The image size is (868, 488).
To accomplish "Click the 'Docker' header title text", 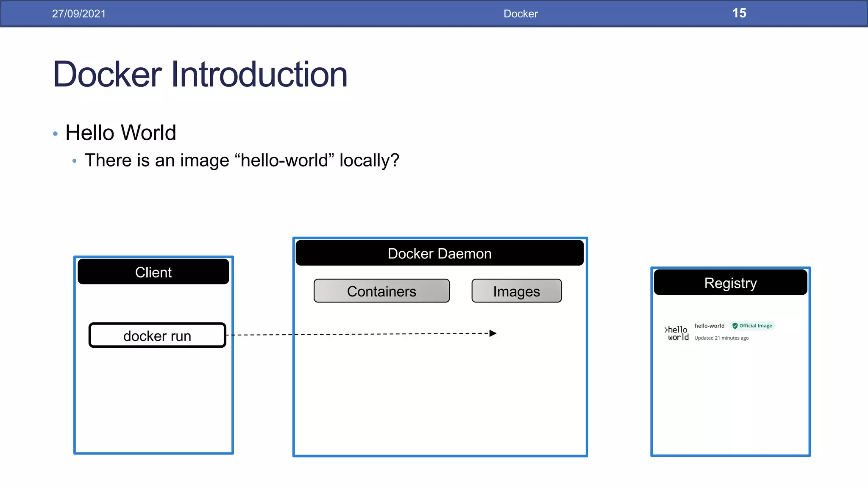I will tap(520, 14).
